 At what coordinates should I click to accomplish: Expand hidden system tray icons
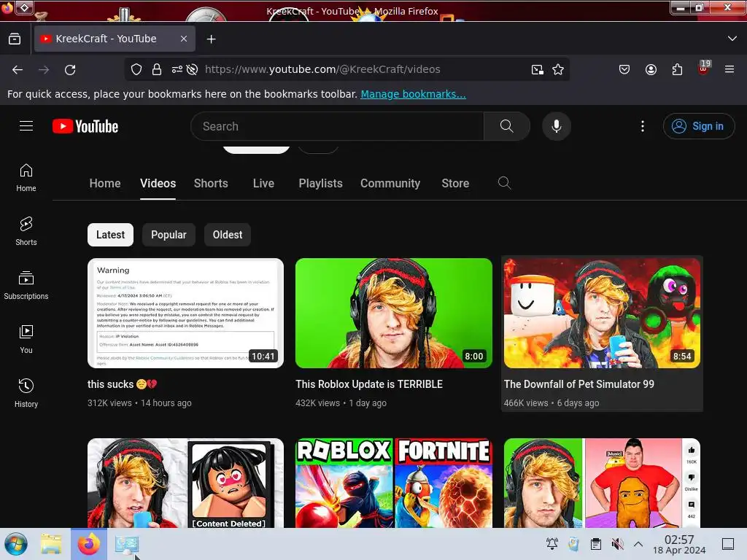click(638, 544)
